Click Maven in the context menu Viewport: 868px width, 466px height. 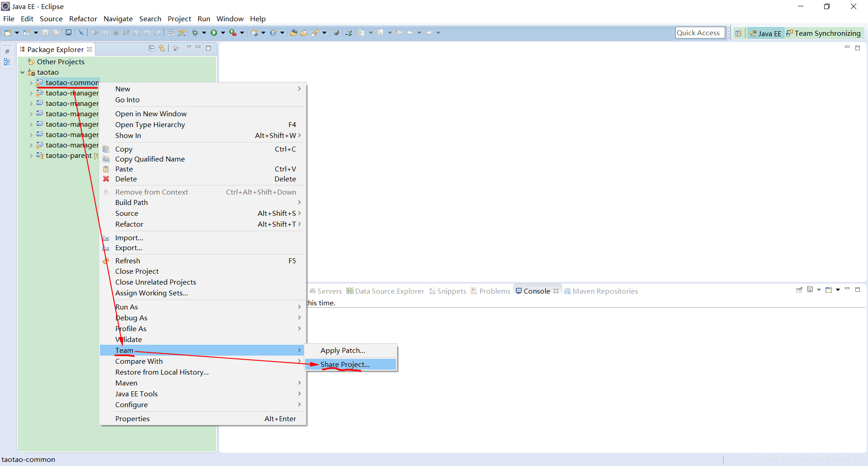tap(203, 383)
